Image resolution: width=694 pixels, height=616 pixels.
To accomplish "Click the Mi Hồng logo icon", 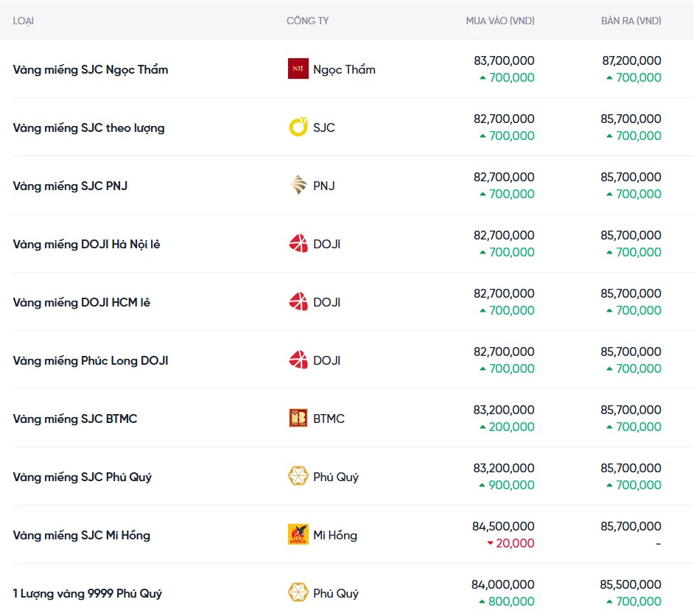I will click(298, 535).
